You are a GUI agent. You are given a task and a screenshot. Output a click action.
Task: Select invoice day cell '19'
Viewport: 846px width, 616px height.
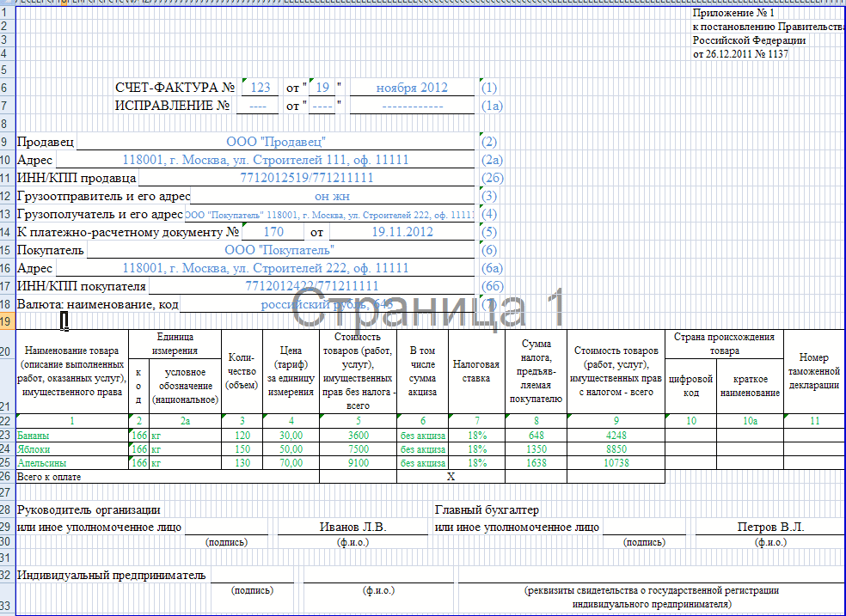pos(322,88)
